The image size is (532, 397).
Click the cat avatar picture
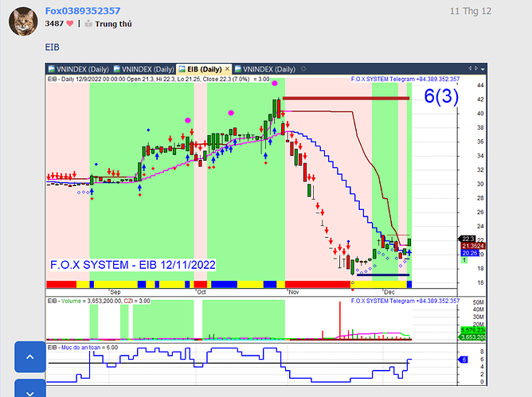click(23, 21)
